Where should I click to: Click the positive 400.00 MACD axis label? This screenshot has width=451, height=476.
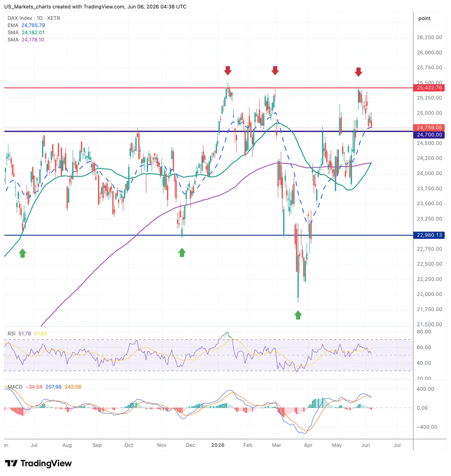426,389
